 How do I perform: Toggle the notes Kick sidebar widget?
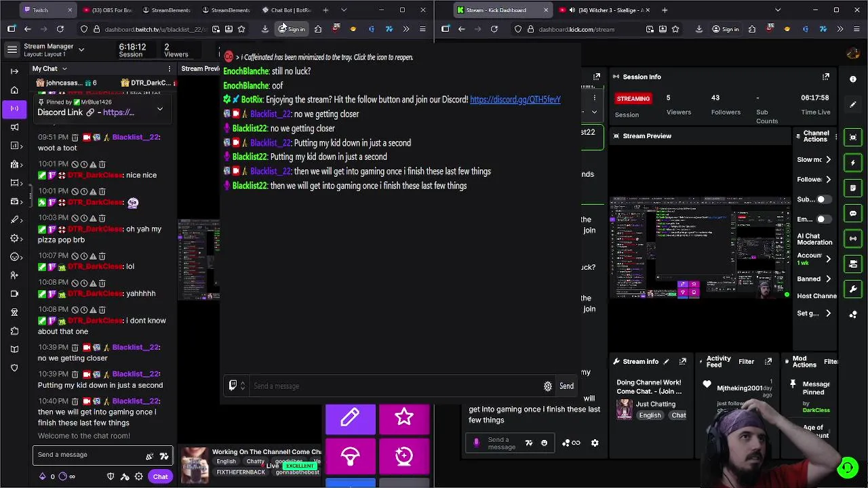(853, 188)
